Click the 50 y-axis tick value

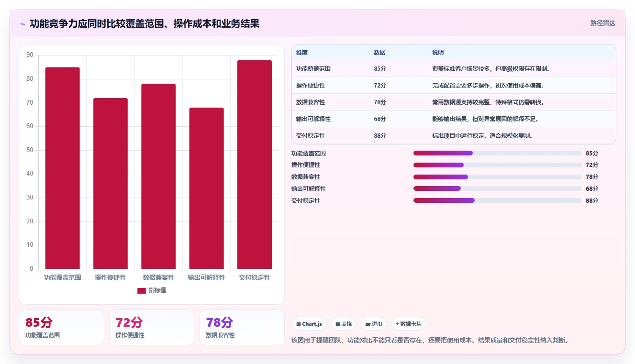30,150
